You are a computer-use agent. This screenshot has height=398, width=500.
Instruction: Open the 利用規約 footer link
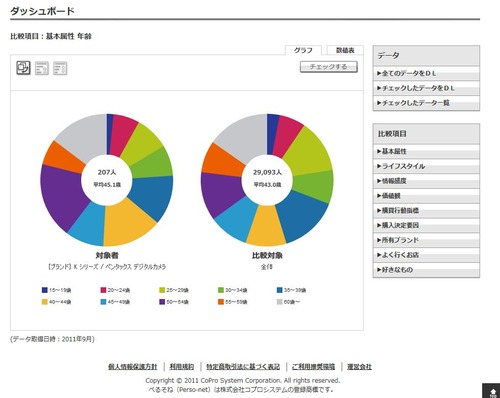(x=182, y=367)
